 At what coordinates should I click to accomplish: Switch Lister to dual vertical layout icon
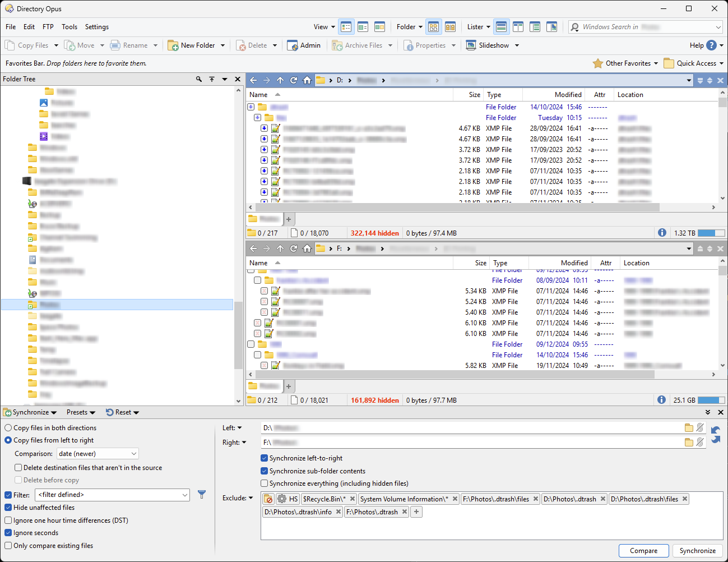click(518, 27)
